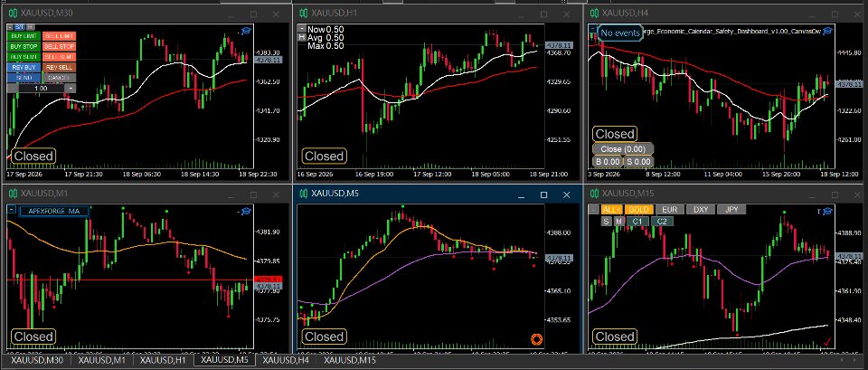The height and width of the screenshot is (370, 868).
Task: Click the Closed label on M15 chart
Action: (x=615, y=337)
